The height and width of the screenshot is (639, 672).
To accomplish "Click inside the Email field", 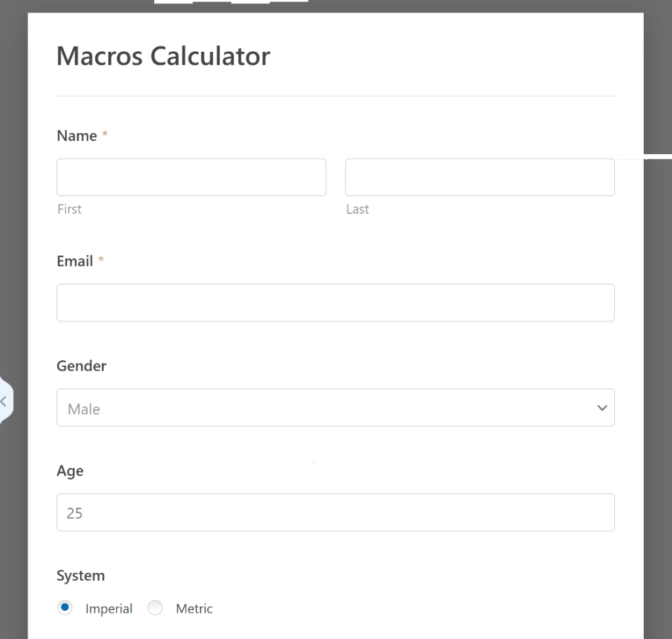I will click(x=336, y=302).
